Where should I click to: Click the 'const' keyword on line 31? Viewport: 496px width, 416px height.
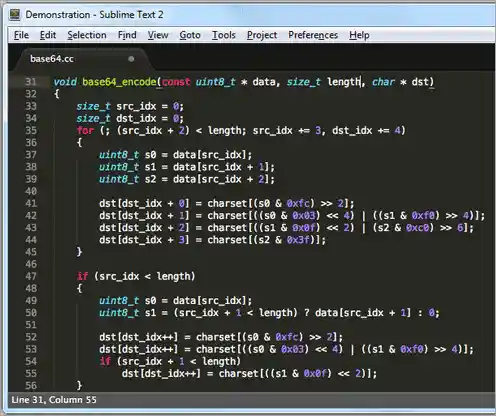tap(176, 82)
